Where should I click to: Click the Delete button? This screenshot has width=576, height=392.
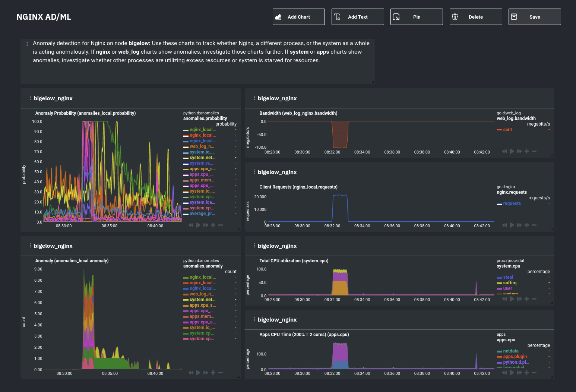(x=476, y=17)
